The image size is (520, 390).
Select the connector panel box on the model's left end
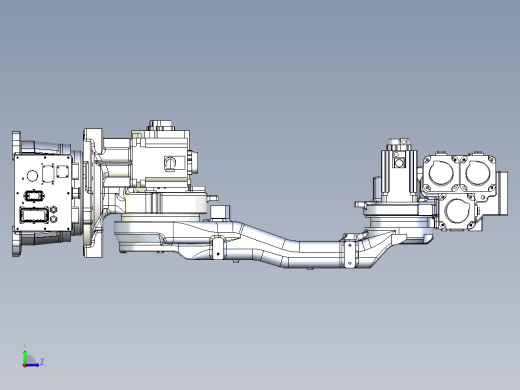click(x=43, y=193)
